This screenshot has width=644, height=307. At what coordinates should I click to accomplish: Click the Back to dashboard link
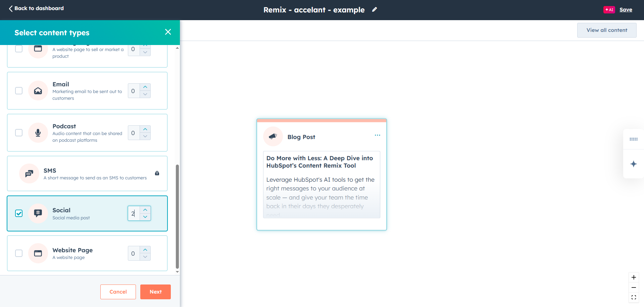(x=36, y=8)
